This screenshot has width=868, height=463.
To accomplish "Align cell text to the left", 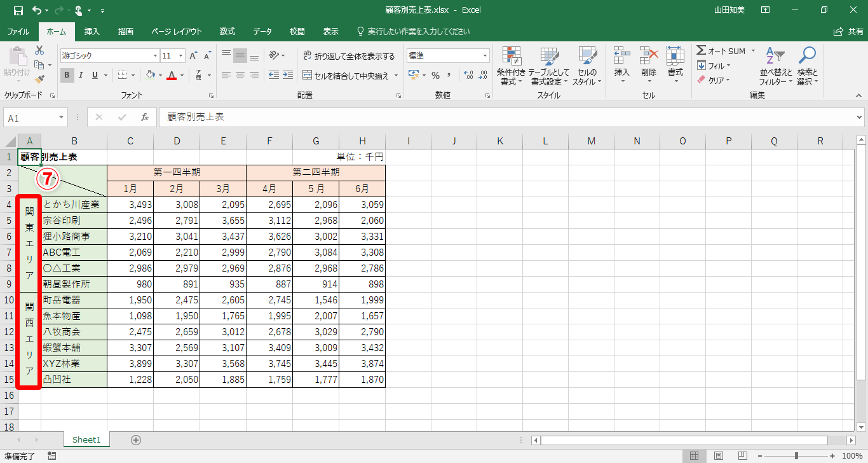I will (226, 75).
